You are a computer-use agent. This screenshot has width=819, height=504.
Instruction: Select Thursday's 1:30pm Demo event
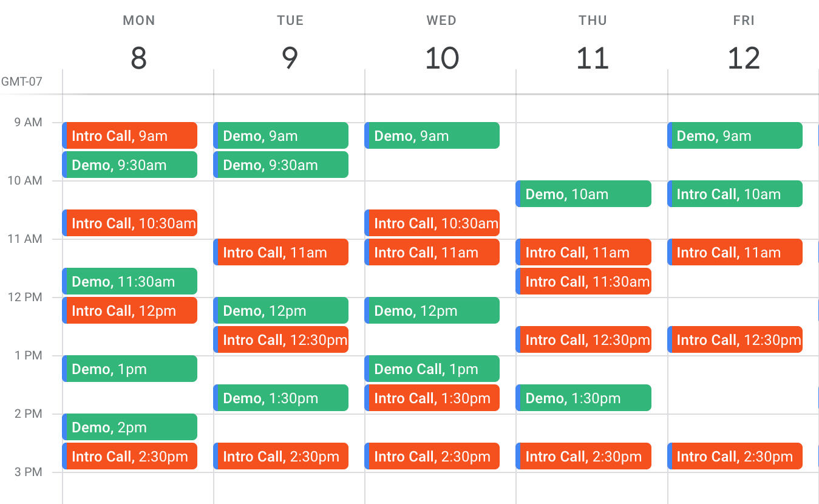pyautogui.click(x=583, y=398)
